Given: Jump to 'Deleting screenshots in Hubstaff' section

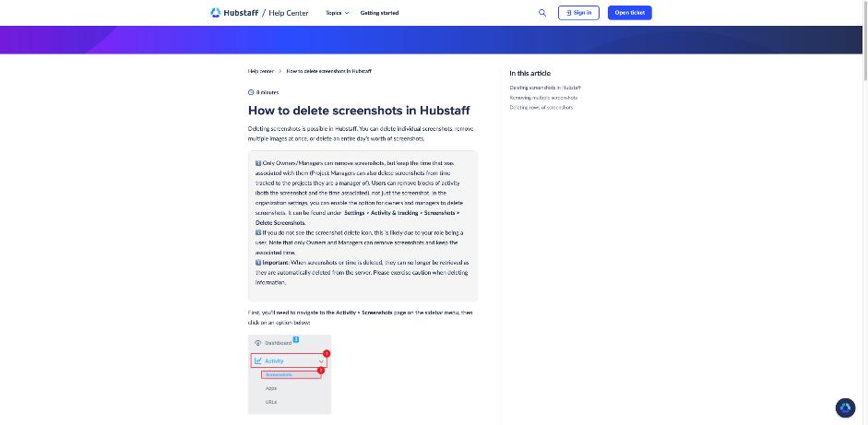Looking at the screenshot, I should (x=545, y=88).
